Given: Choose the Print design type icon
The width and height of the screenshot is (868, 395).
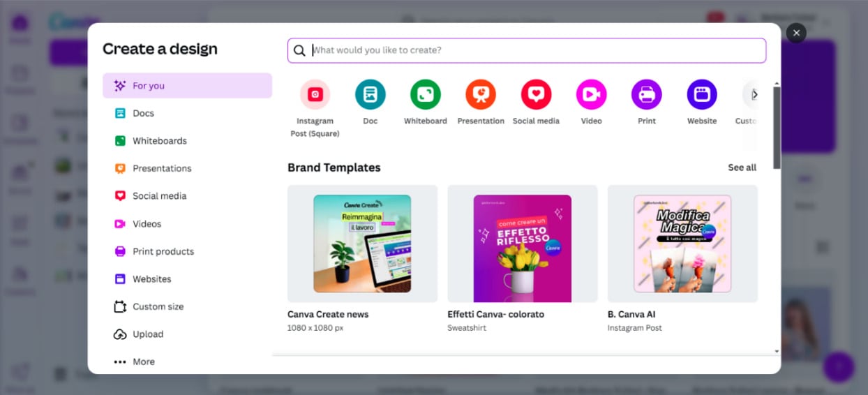Looking at the screenshot, I should pyautogui.click(x=647, y=94).
